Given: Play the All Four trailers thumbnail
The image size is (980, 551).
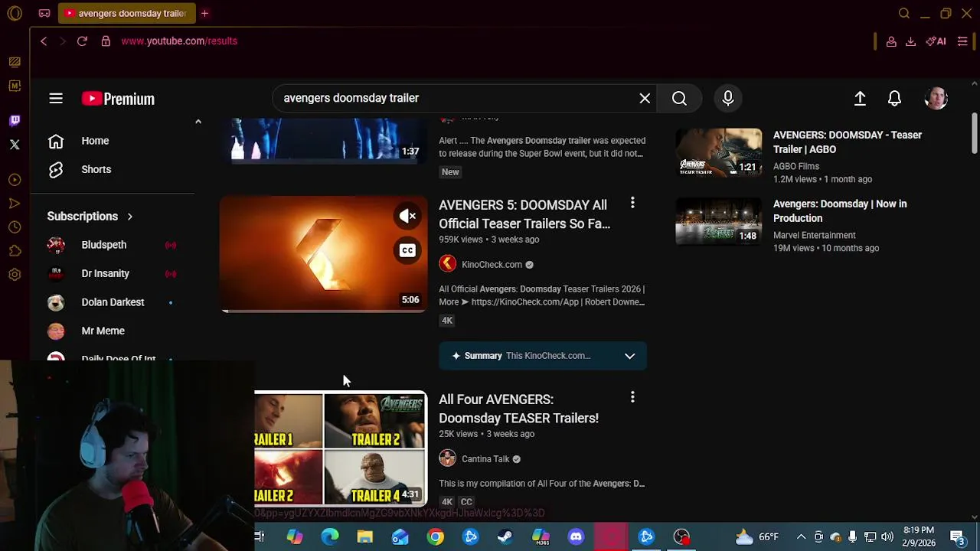Looking at the screenshot, I should [340, 448].
